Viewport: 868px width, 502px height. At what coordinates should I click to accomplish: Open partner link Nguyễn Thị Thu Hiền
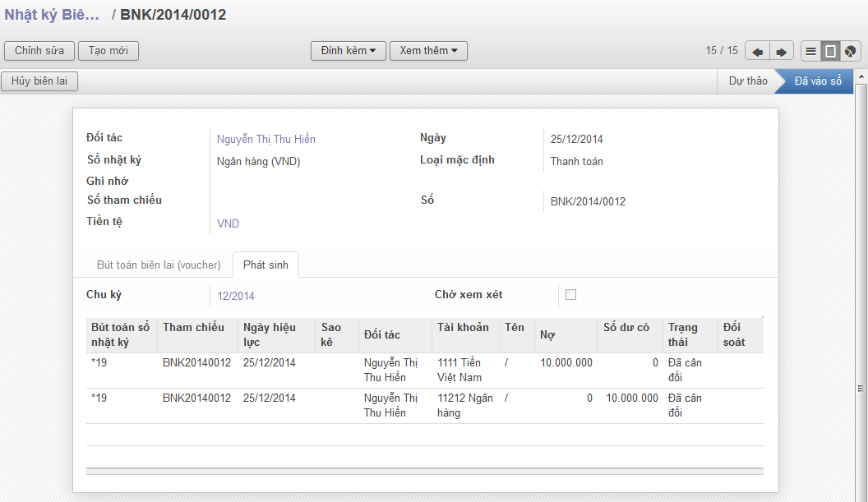(x=265, y=140)
